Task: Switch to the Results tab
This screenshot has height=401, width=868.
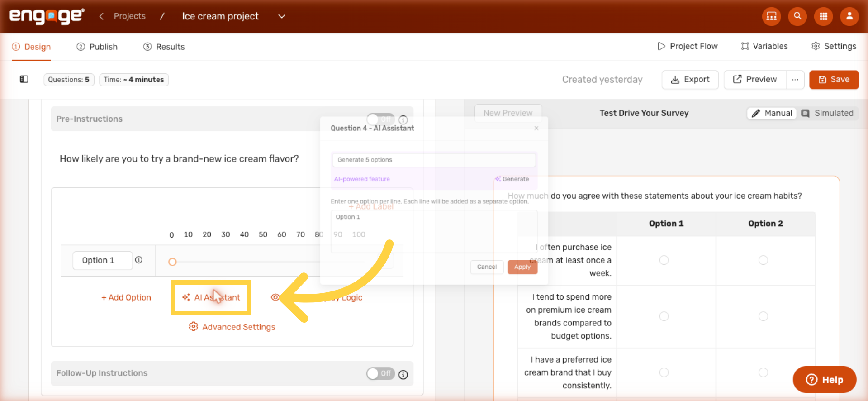Action: click(164, 47)
